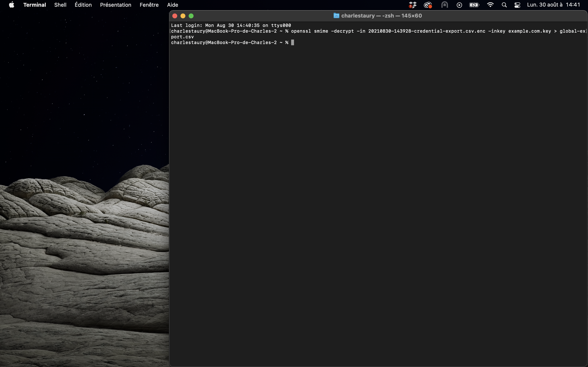Click the arch-shaped menu bar icon
Image resolution: width=588 pixels, height=367 pixels.
coord(444,5)
